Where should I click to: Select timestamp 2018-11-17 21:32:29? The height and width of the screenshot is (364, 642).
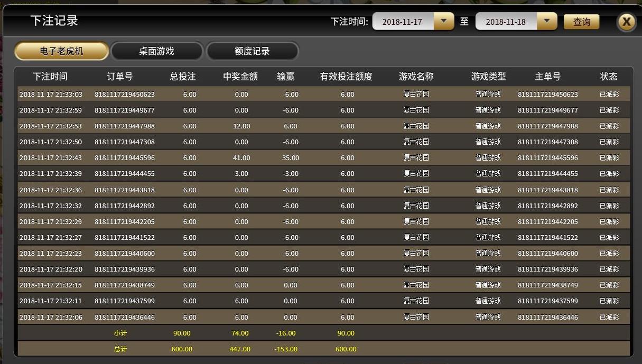tap(51, 222)
